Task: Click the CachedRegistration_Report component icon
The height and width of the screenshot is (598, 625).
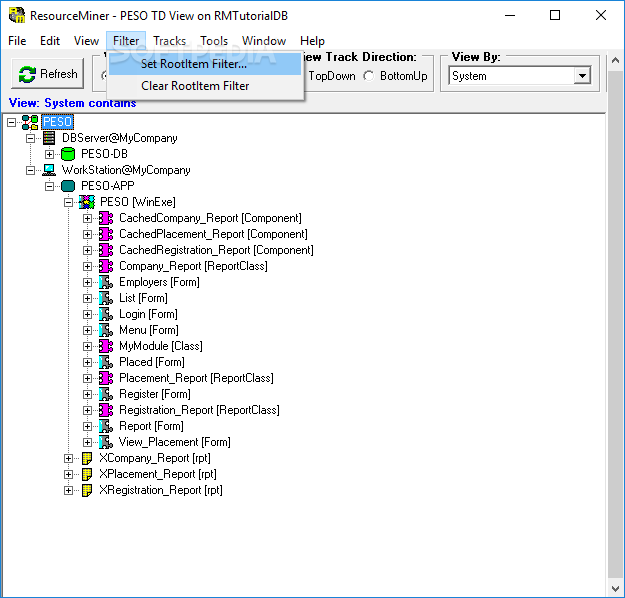Action: [106, 250]
